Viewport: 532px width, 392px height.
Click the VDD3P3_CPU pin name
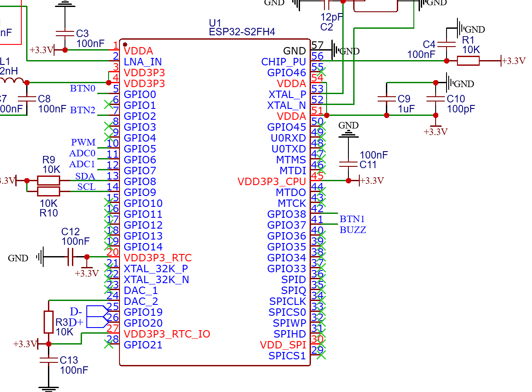coord(272,181)
